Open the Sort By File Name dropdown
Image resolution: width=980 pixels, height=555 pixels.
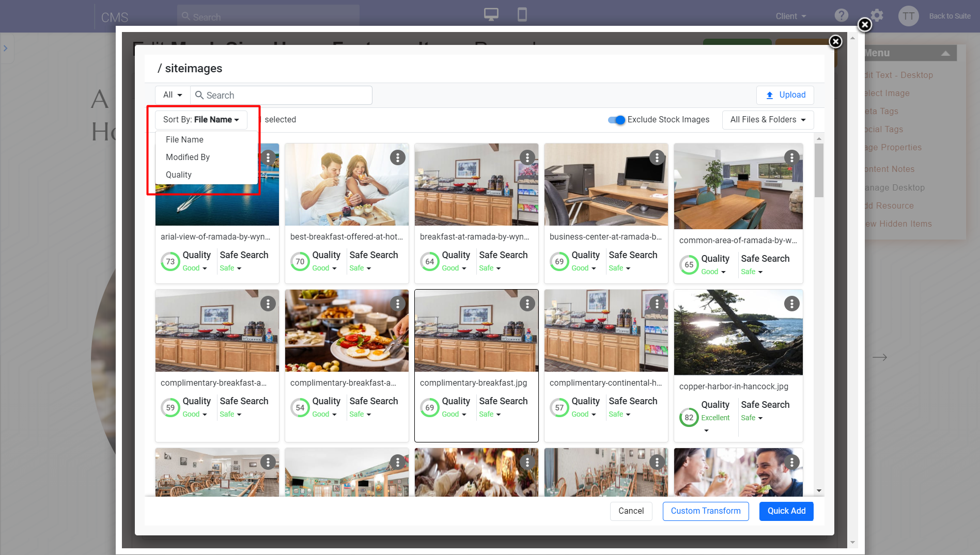[201, 120]
